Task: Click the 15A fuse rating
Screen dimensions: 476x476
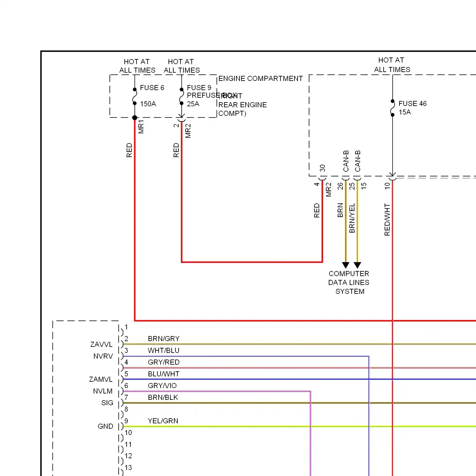Action: [x=405, y=112]
